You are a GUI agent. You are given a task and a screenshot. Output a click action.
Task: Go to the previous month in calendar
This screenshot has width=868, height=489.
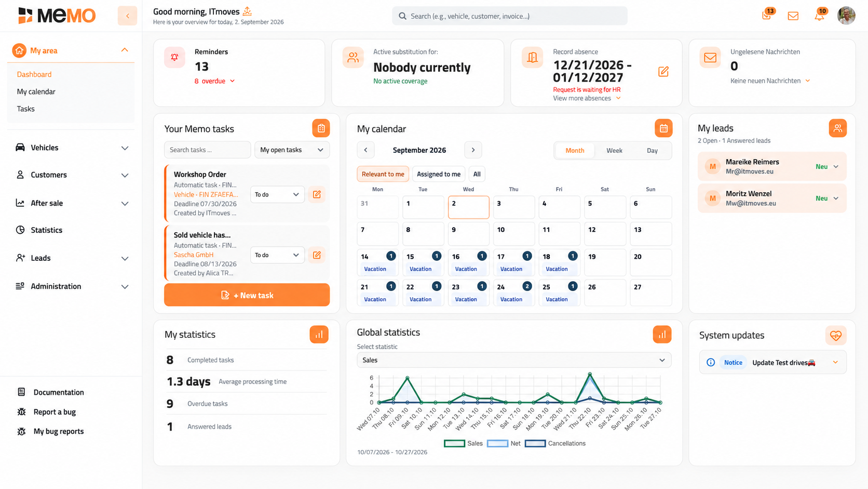coord(365,150)
